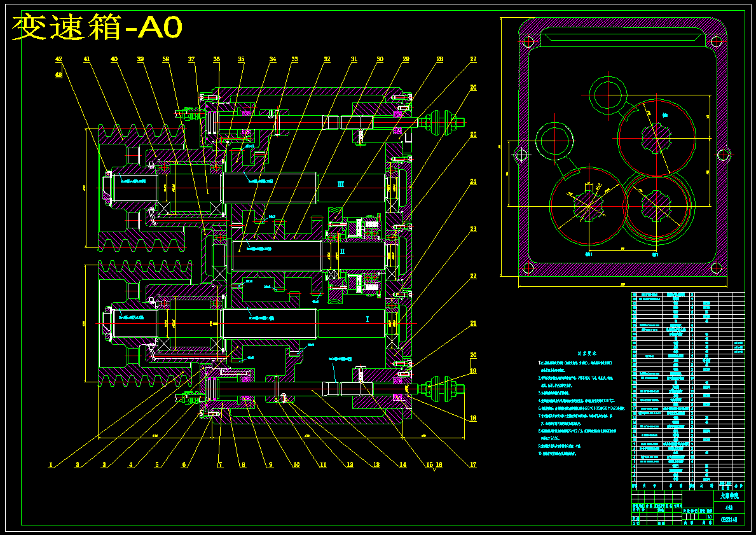Select part balloon number 30

[380, 59]
